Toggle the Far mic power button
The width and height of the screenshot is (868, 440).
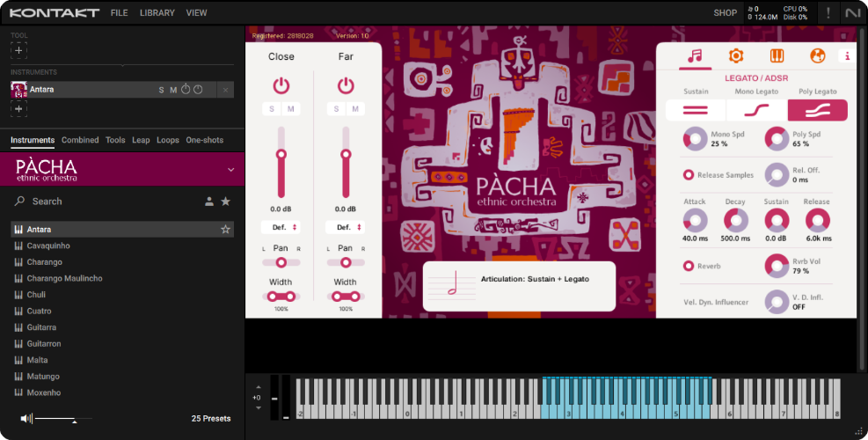[346, 85]
